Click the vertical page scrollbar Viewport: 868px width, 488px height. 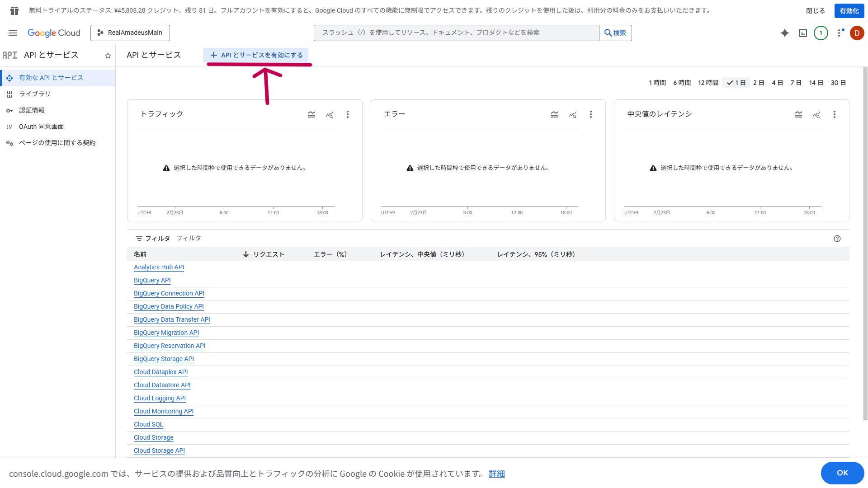click(865, 244)
